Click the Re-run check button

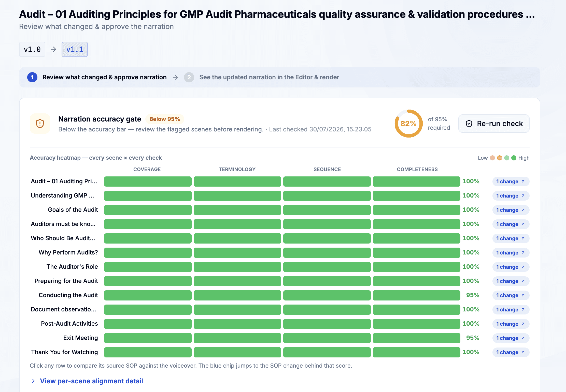(494, 124)
